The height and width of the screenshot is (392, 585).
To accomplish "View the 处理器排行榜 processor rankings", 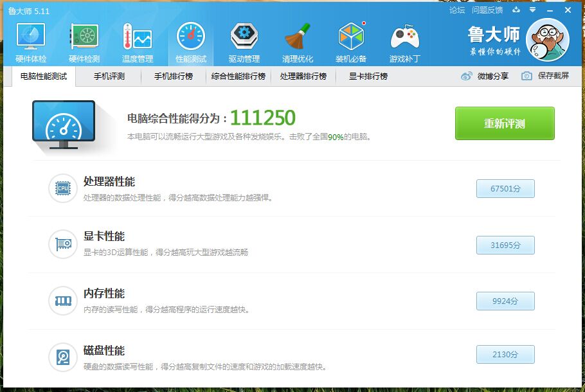I will tap(304, 75).
